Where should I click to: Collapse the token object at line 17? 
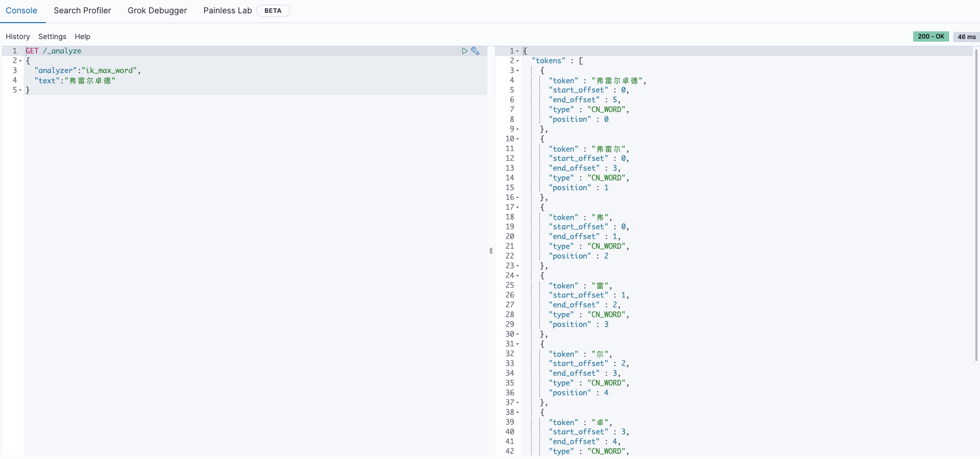pos(518,207)
